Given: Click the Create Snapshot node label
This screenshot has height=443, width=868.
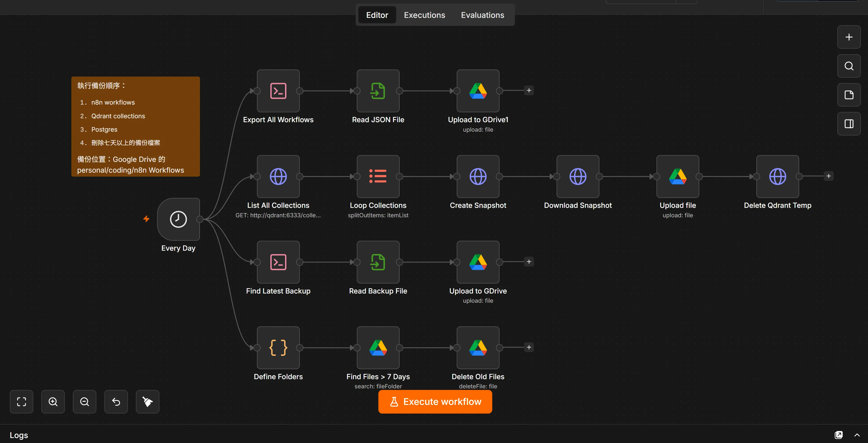Looking at the screenshot, I should coord(478,205).
